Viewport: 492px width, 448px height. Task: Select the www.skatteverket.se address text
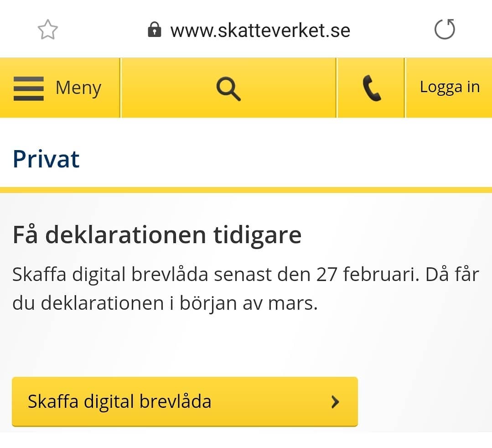(260, 31)
